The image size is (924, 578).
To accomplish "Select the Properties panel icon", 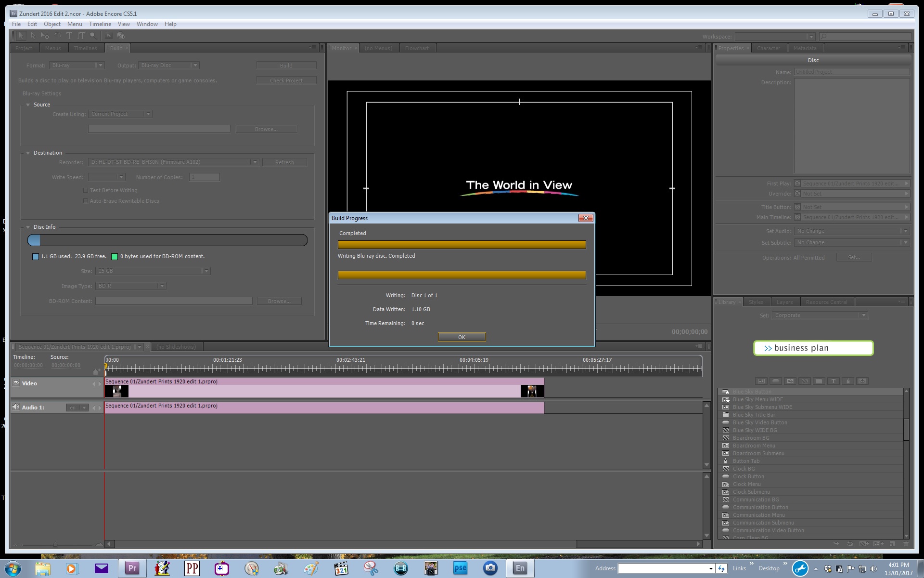I will (x=732, y=48).
